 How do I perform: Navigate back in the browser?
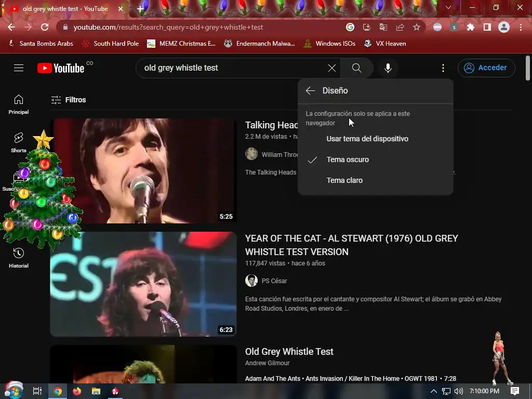coord(11,27)
